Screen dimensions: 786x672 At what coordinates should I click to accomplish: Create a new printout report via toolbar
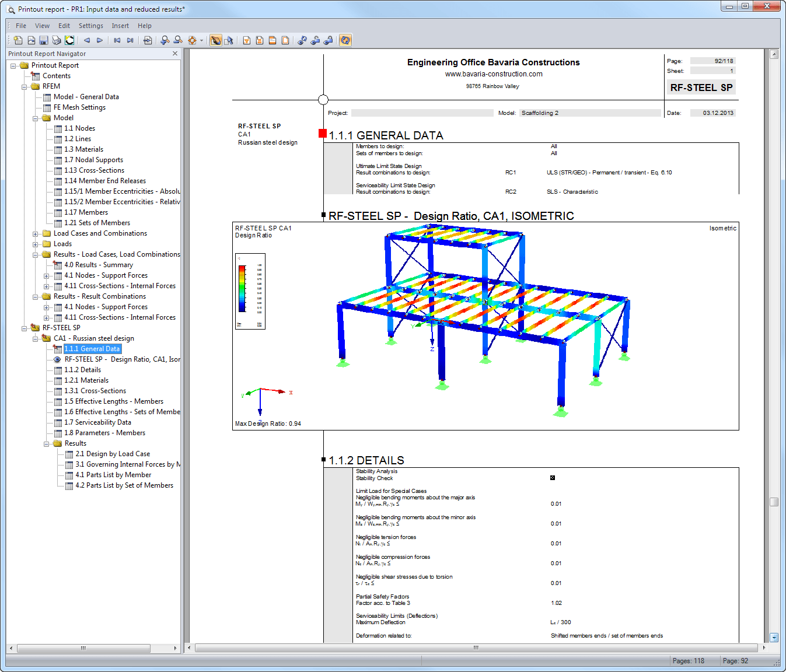[x=18, y=40]
